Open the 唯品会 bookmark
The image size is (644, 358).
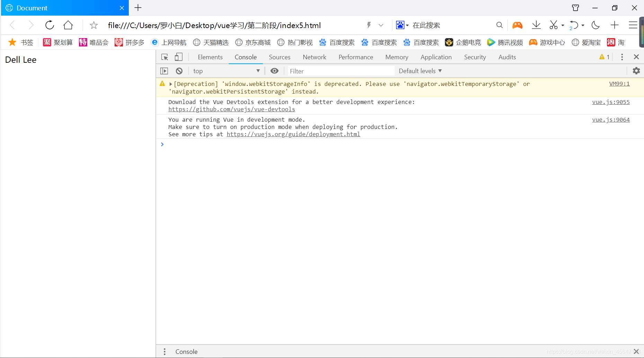click(94, 42)
